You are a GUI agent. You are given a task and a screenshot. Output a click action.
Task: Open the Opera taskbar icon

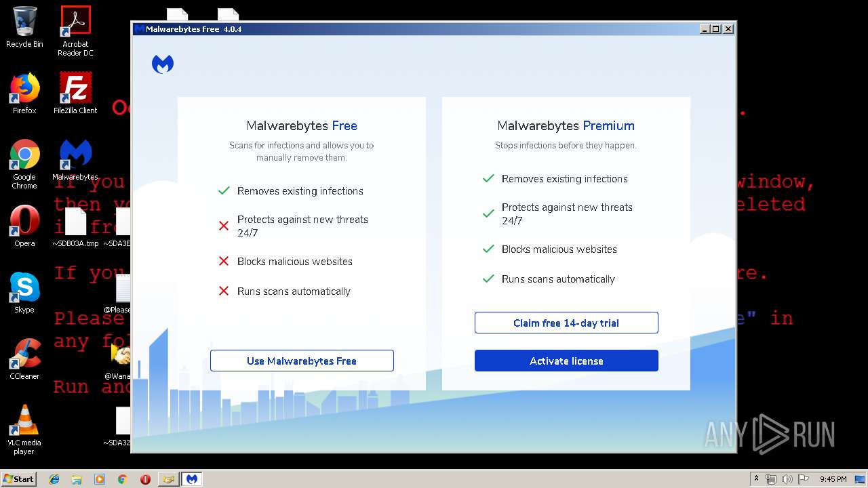145,479
